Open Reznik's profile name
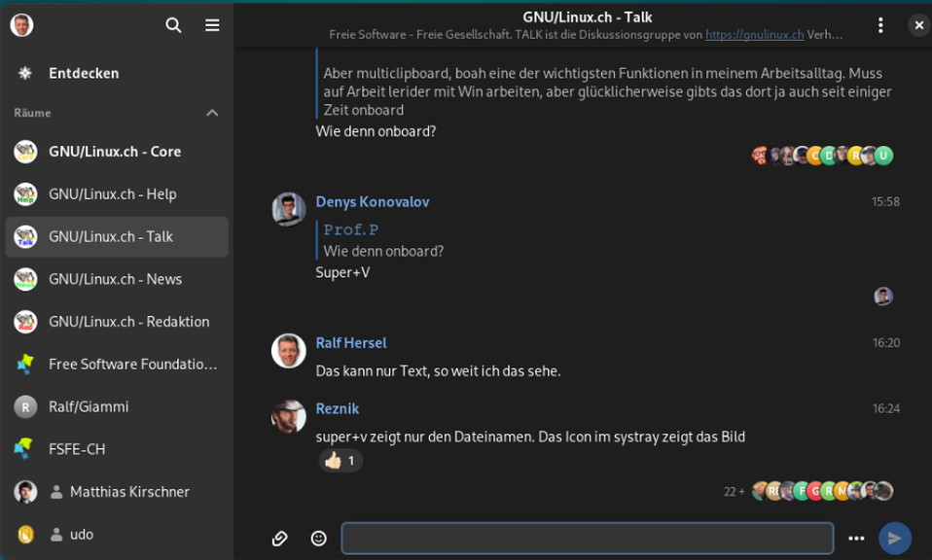This screenshot has height=560, width=932. pyautogui.click(x=337, y=408)
